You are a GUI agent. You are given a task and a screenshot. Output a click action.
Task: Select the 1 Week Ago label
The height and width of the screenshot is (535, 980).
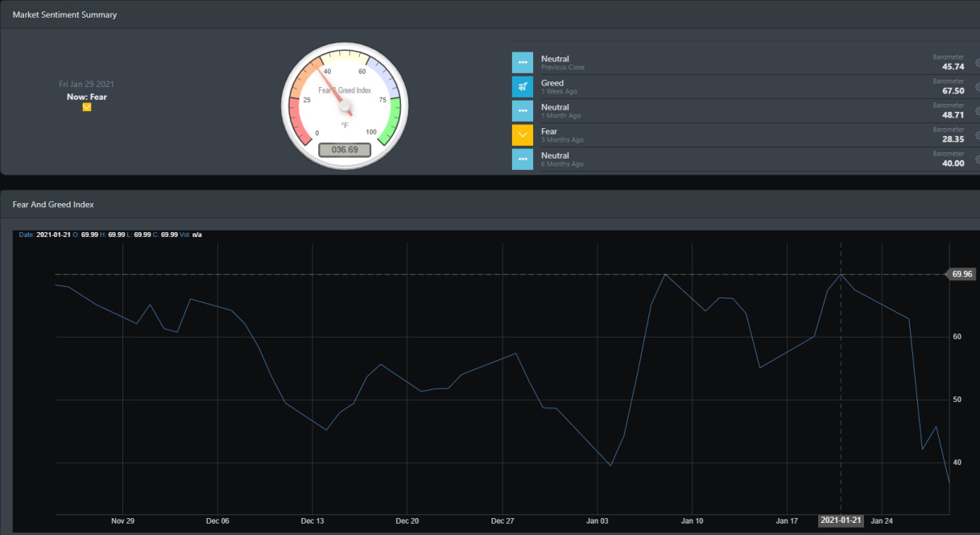tap(559, 92)
